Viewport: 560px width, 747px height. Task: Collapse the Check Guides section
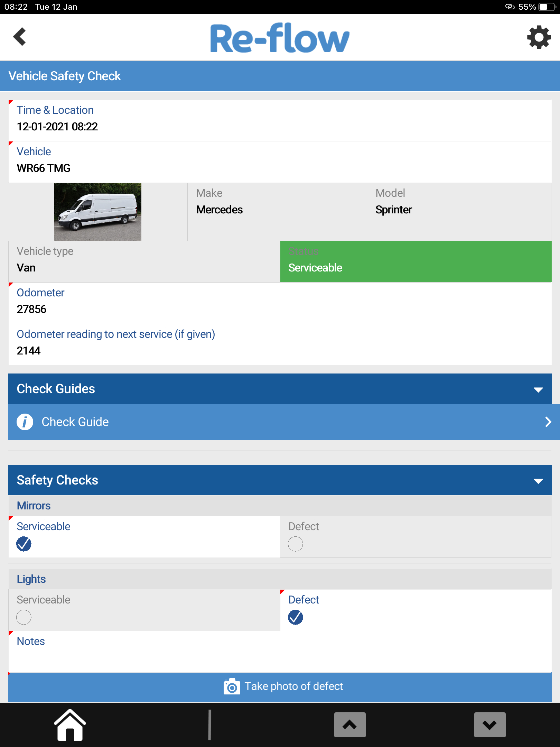tap(538, 389)
